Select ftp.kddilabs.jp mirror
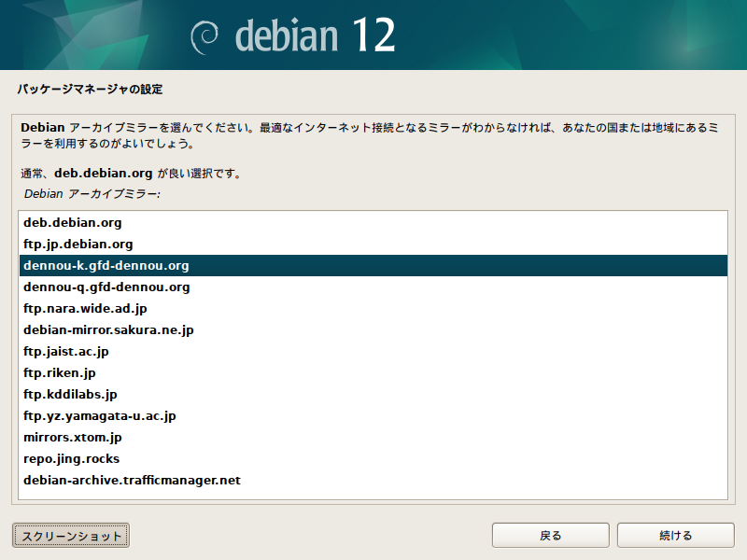The image size is (747, 560). [373, 394]
